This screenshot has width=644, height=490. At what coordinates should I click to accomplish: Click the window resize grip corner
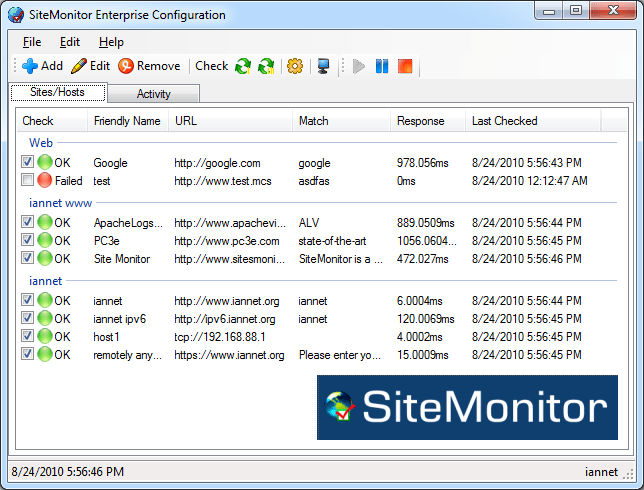[629, 474]
